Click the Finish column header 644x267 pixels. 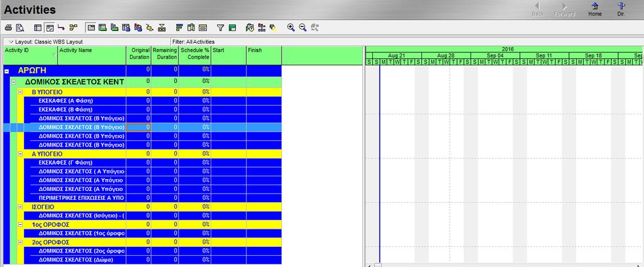(x=264, y=55)
